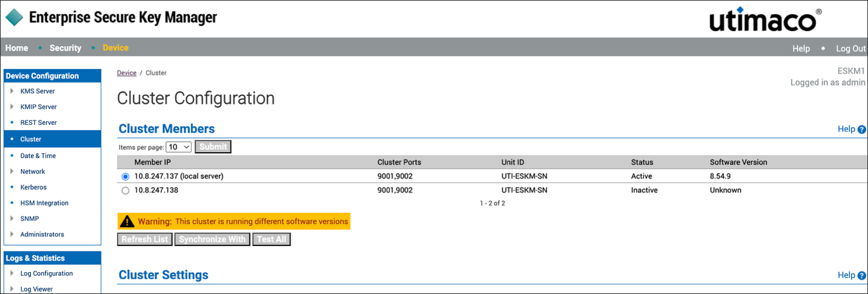Open SNMP sidebar link
The height and width of the screenshot is (294, 868).
pos(29,218)
